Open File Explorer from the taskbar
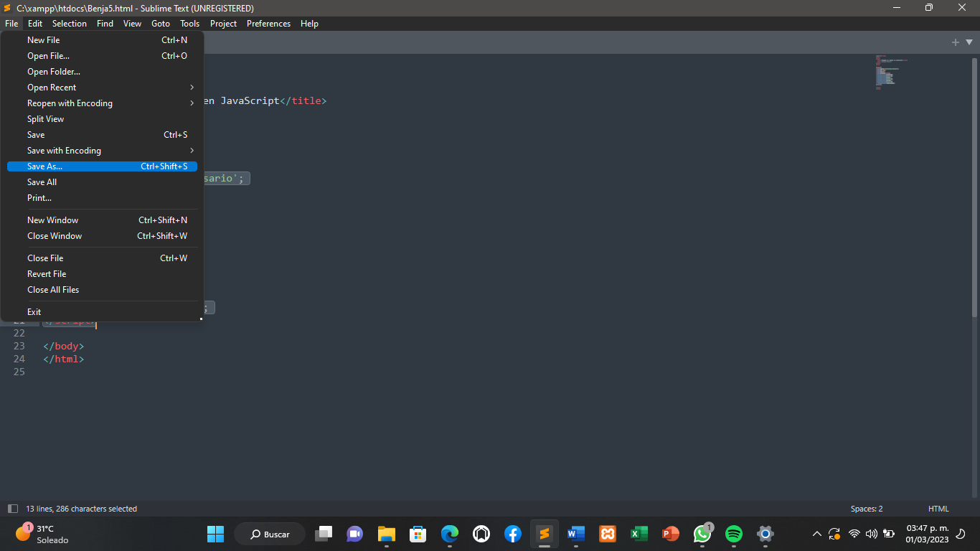 pyautogui.click(x=387, y=534)
